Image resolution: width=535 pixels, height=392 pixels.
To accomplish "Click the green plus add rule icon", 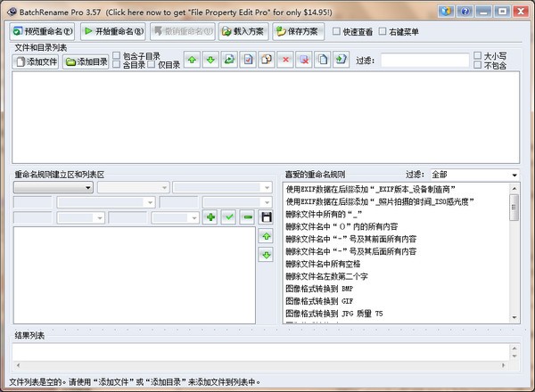I will pos(210,216).
